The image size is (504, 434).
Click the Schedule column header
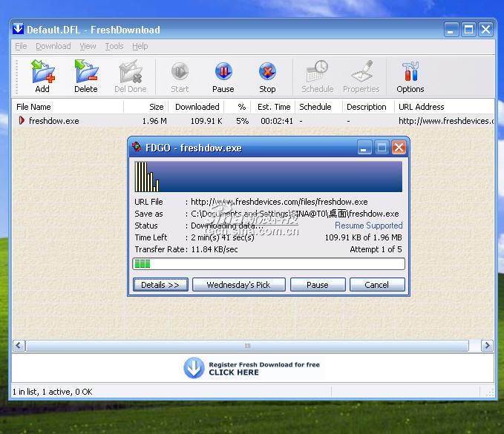pyautogui.click(x=318, y=107)
